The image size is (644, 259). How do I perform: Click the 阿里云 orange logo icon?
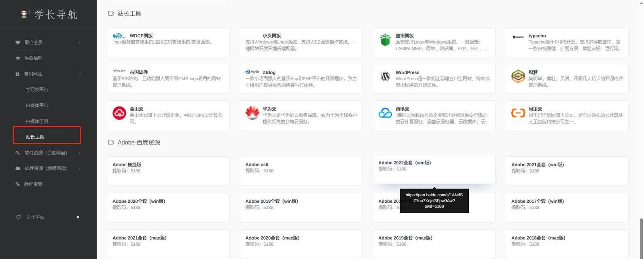pos(518,113)
